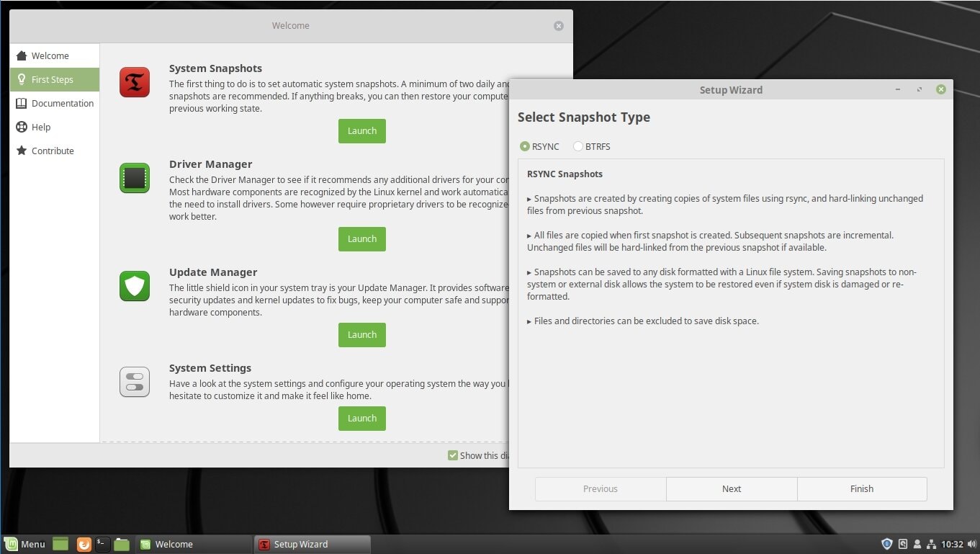Click the Timeshift System Snapshots icon

point(135,81)
